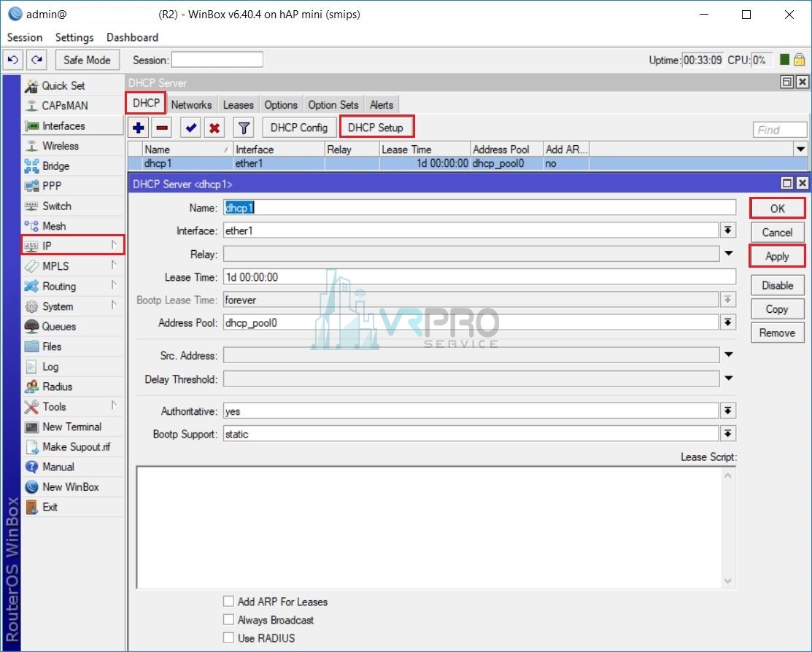812x652 pixels.
Task: Open Switch in the sidebar
Action: (x=72, y=206)
